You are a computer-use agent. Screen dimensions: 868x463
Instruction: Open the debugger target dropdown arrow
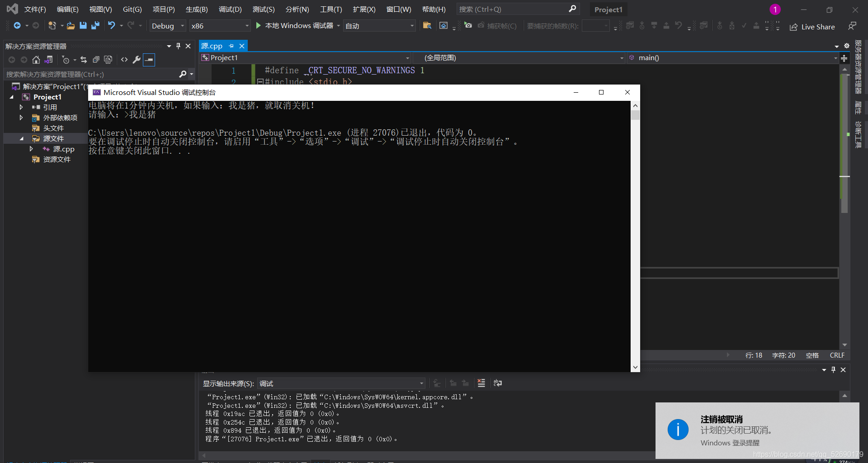coord(338,26)
